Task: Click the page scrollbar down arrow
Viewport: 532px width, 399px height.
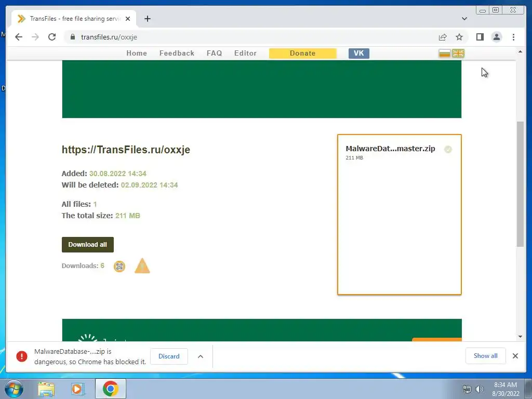Action: (x=520, y=337)
